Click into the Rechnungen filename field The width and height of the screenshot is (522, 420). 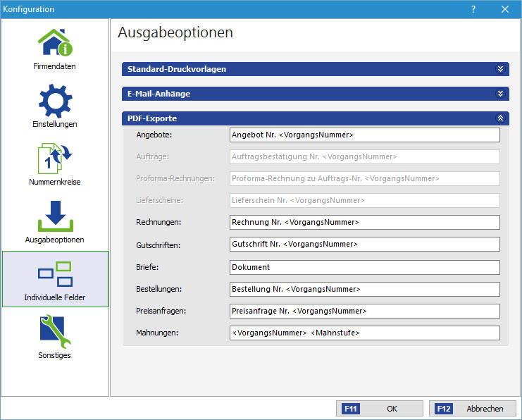(364, 222)
